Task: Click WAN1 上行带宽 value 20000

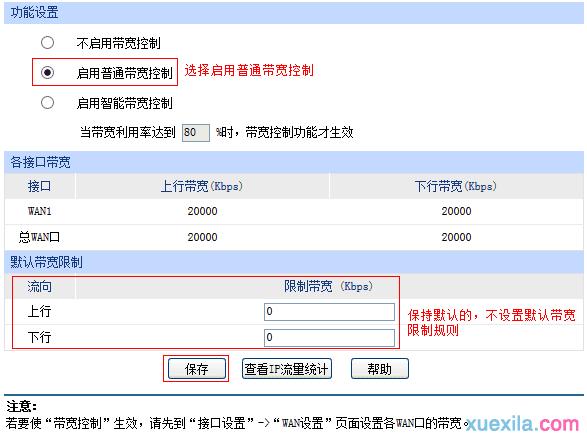Action: pos(203,211)
